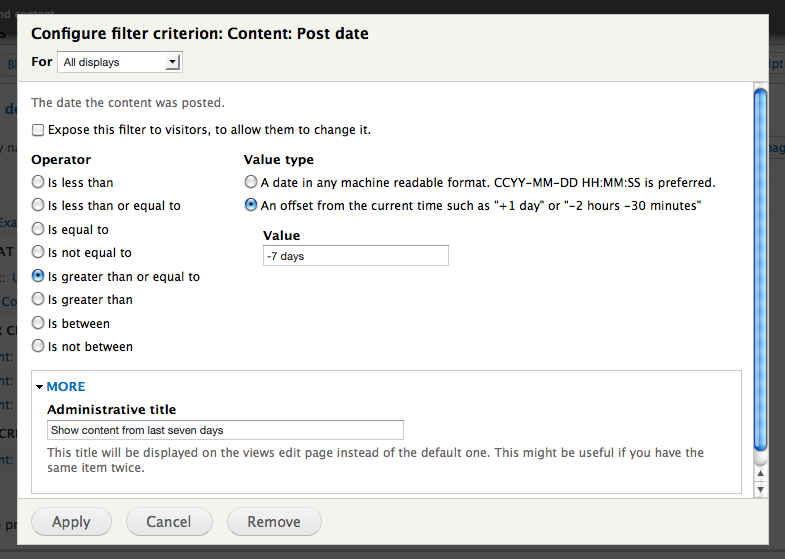Click the scrollbar down arrow
This screenshot has height=559, width=785.
(x=760, y=490)
